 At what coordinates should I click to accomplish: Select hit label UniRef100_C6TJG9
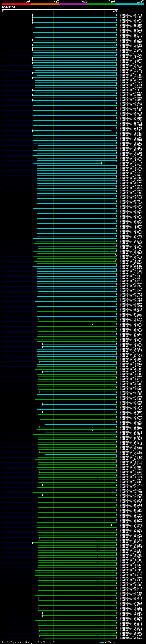[x=131, y=17]
